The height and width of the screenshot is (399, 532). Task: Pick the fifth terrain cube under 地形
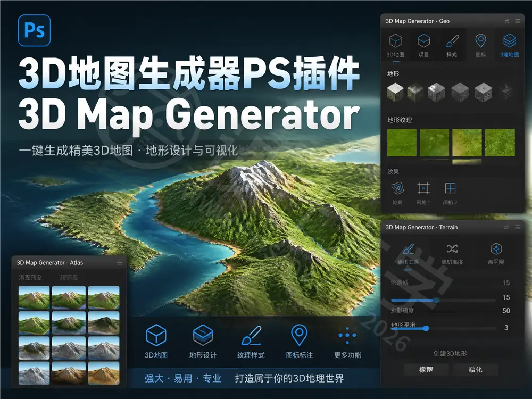[484, 92]
